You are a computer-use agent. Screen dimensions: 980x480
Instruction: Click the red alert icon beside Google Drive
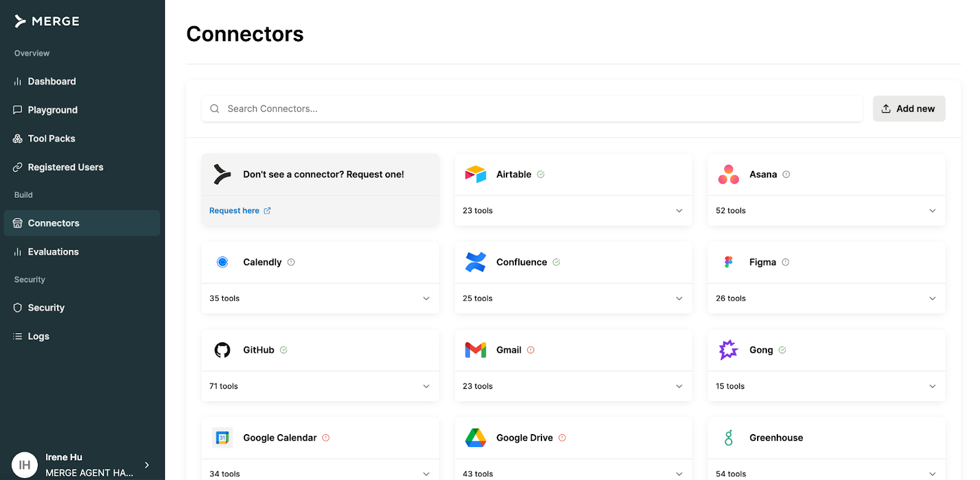coord(562,438)
